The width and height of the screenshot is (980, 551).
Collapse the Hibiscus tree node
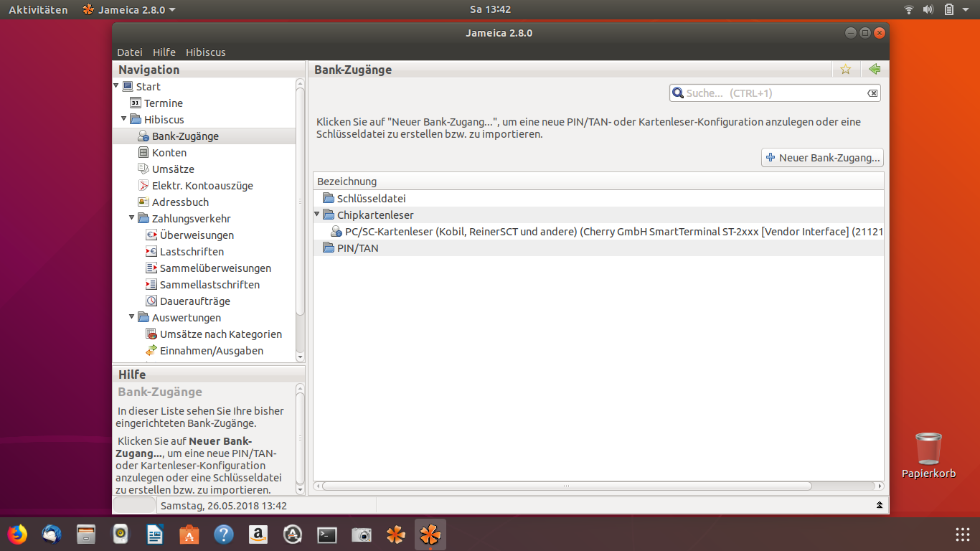124,119
